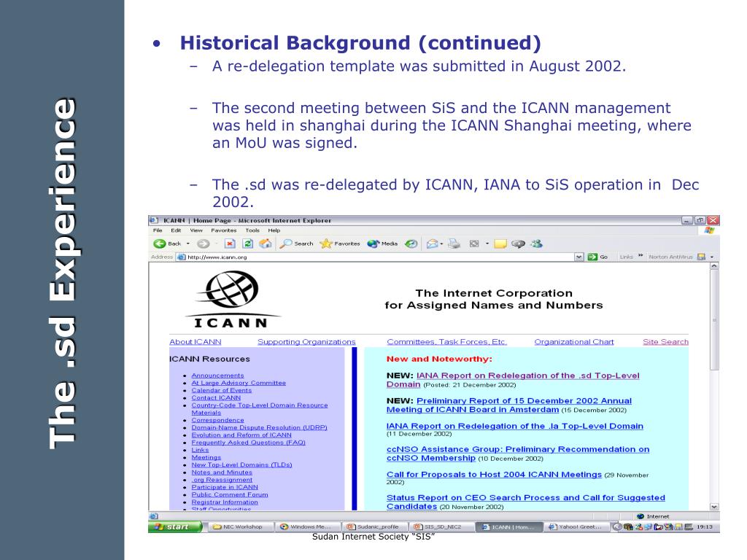The width and height of the screenshot is (747, 560).
Task: Open ccNSO Assistance Group Recommendation link
Action: [518, 454]
